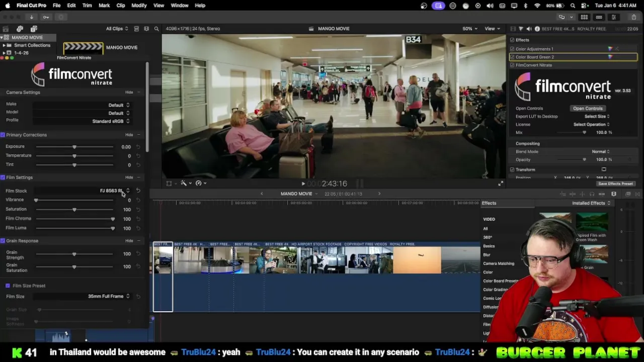Hide the Grain Response section
Viewport: 644px width, 362px height.
tap(129, 241)
